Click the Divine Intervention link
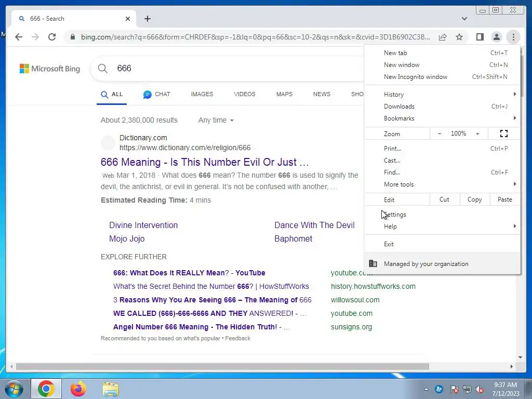The image size is (532, 399). 143,225
